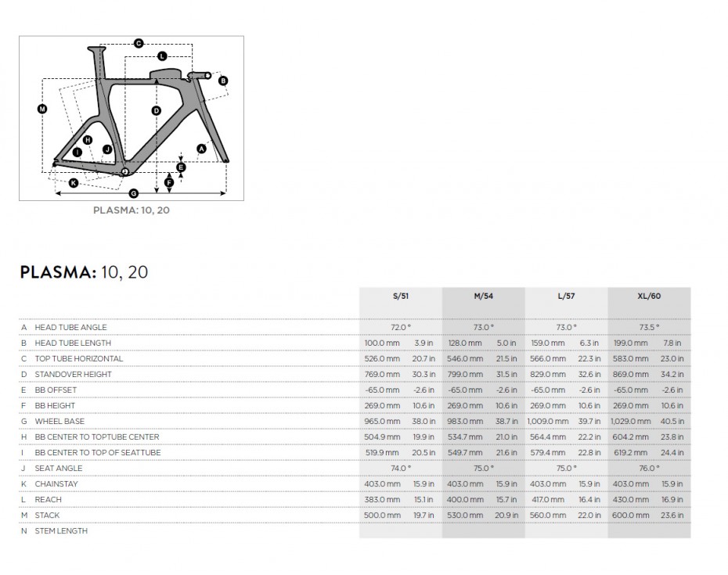The image size is (728, 575).
Task: Click the A head angle marker in diagram
Action: click(x=201, y=149)
